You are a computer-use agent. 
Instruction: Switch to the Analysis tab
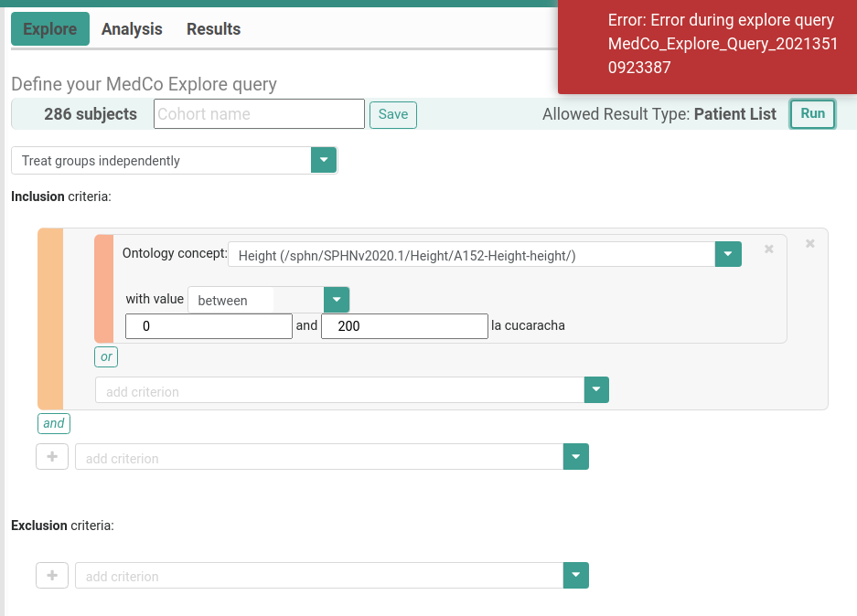tap(132, 28)
